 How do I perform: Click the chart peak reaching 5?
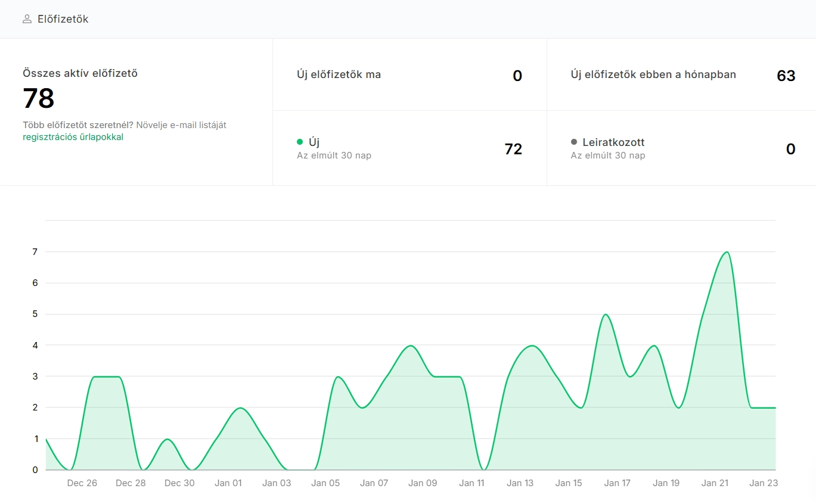coord(605,315)
